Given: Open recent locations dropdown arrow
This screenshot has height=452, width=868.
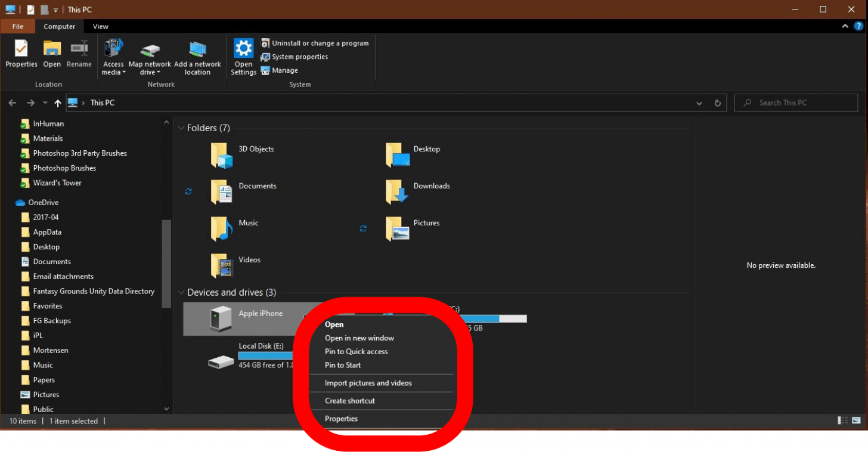Looking at the screenshot, I should [45, 103].
